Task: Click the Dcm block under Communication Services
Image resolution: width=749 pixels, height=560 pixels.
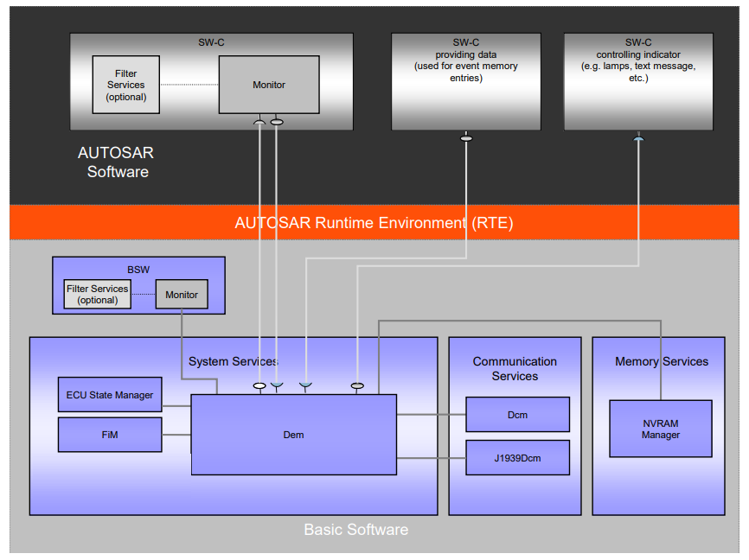Action: 517,414
